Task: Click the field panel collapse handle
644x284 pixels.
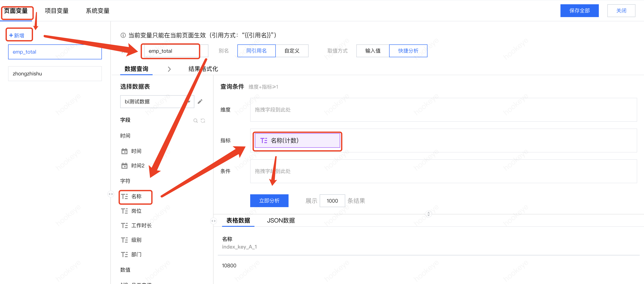Action: pos(213,221)
